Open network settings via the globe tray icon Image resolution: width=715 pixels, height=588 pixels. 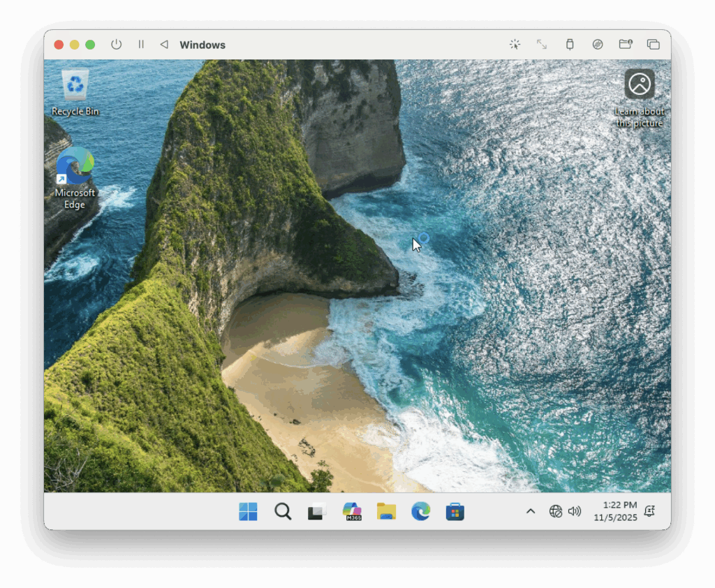556,511
